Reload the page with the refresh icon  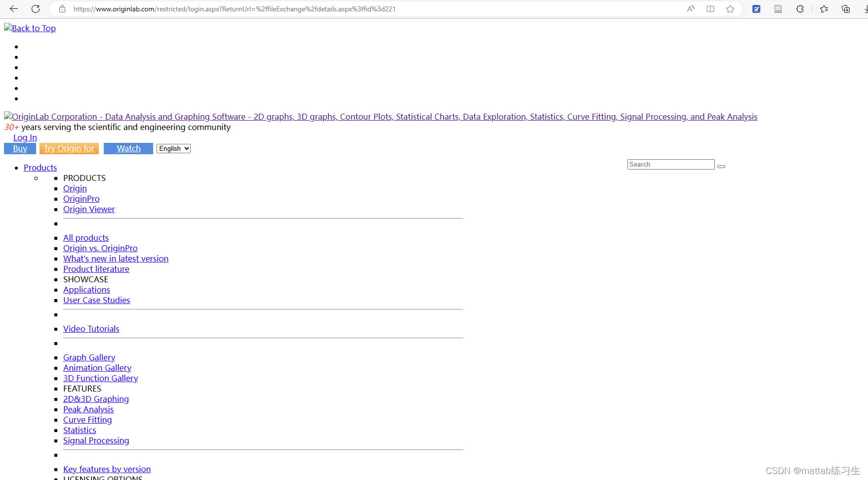(x=36, y=9)
